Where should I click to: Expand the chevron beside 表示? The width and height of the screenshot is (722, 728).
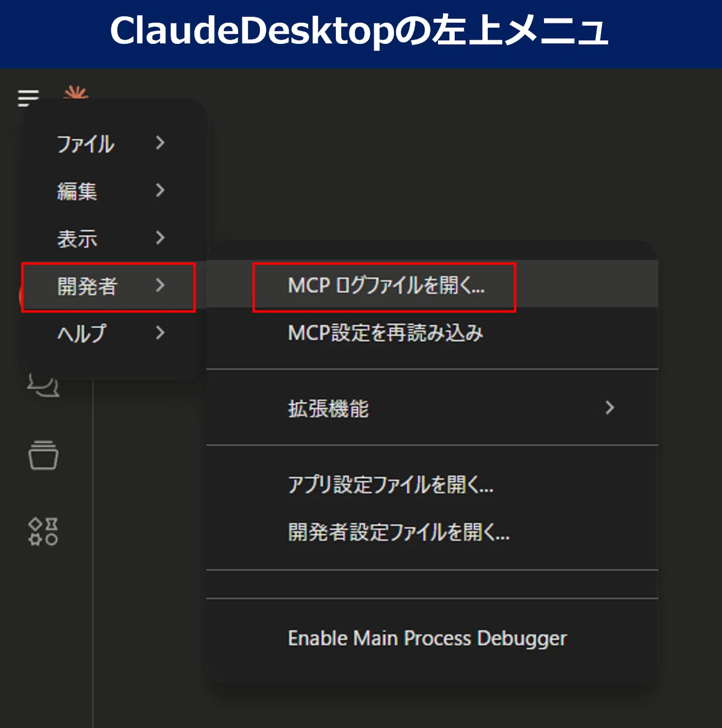pos(159,238)
